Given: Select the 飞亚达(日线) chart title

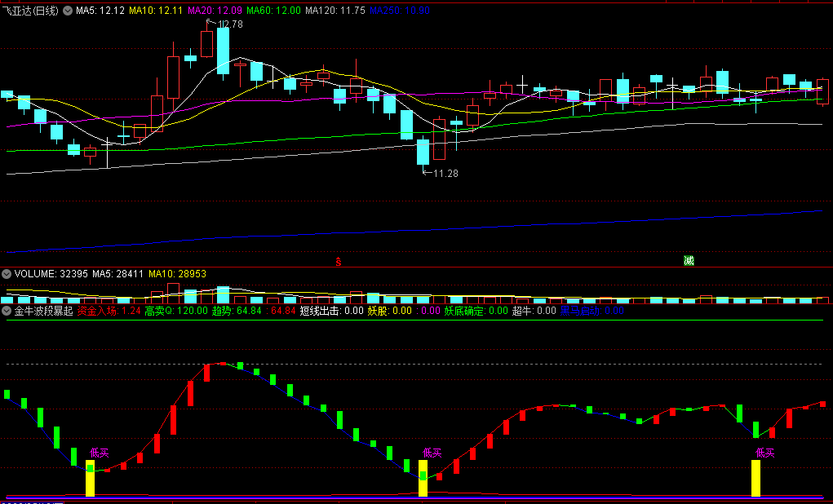Looking at the screenshot, I should click(x=30, y=10).
